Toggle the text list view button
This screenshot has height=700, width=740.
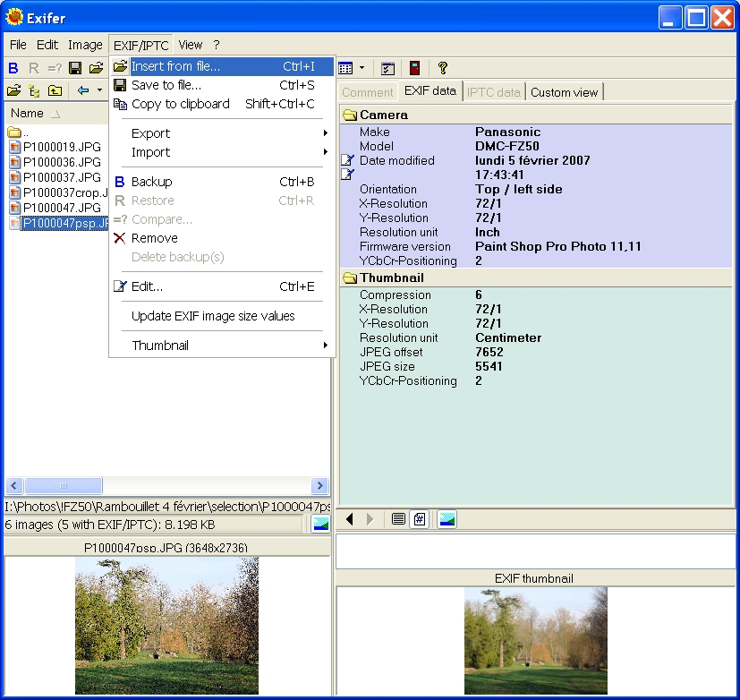click(x=398, y=519)
